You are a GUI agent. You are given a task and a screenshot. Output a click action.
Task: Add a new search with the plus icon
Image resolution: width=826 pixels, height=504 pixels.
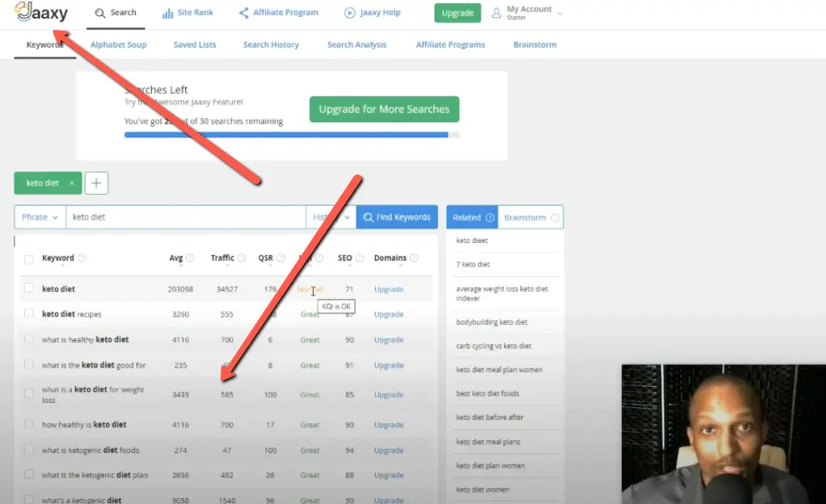click(x=96, y=183)
